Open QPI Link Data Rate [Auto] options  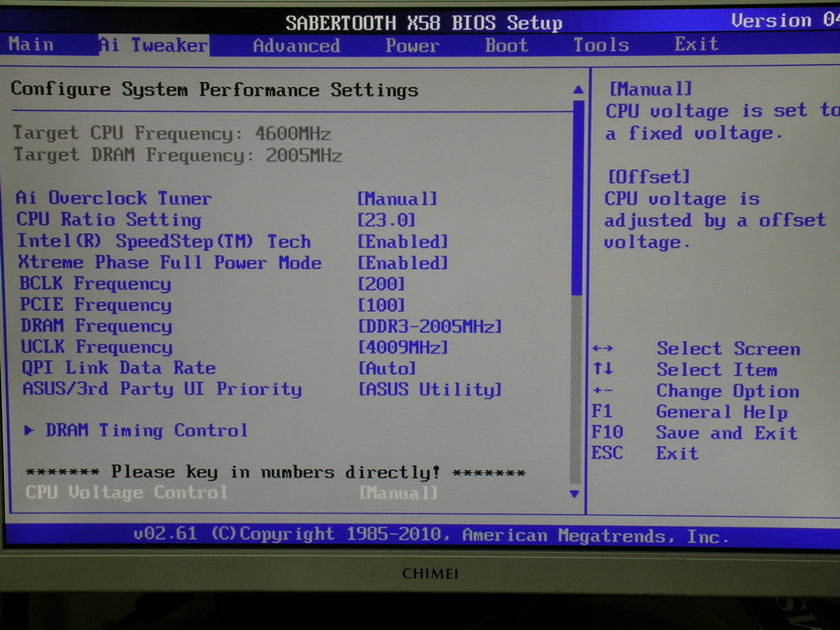(x=387, y=368)
